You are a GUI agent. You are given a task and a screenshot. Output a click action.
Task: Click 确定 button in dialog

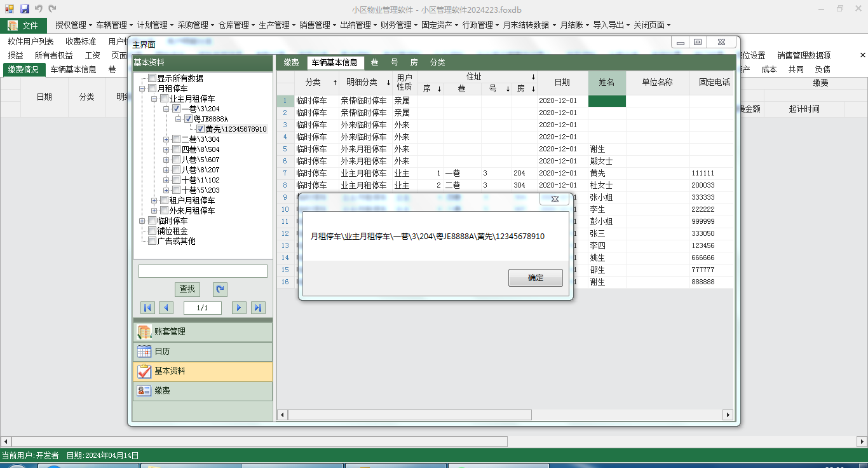click(x=536, y=278)
